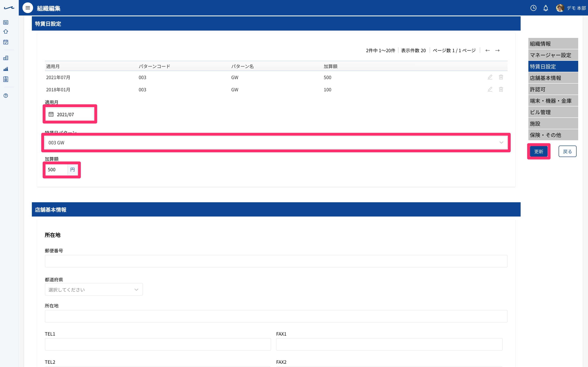Image resolution: width=588 pixels, height=367 pixels.
Task: Delete the 2021年07月 row with trash icon
Action: (x=501, y=77)
